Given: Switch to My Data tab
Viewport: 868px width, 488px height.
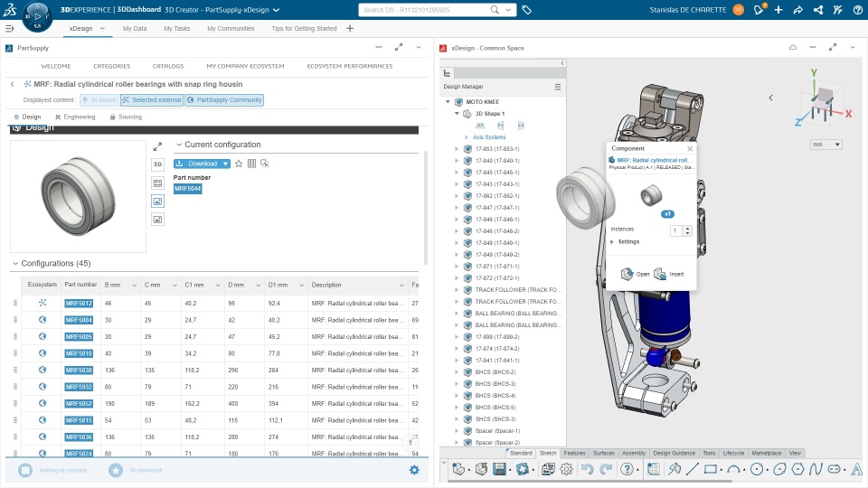Looking at the screenshot, I should click(x=135, y=28).
